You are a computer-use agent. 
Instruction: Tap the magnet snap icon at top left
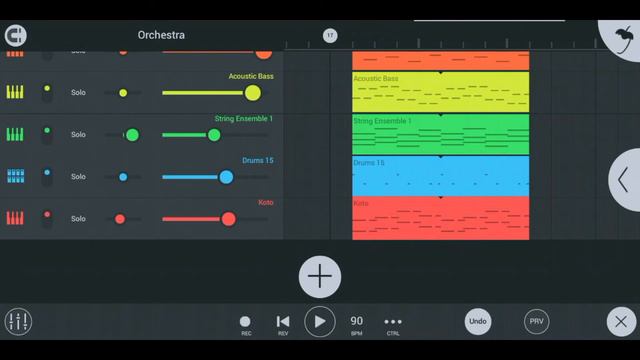coord(16,36)
